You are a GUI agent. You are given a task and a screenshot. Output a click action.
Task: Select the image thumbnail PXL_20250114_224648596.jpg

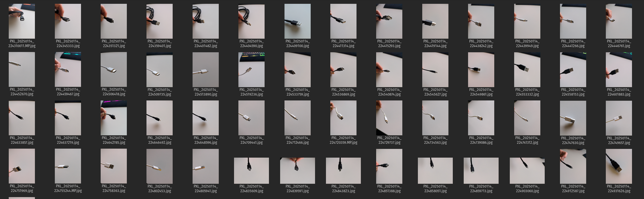pos(206,118)
